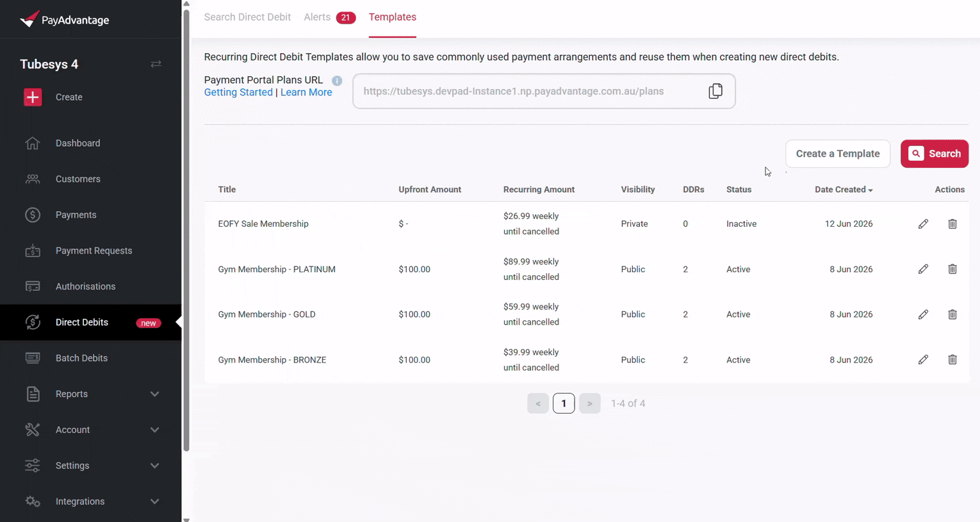This screenshot has width=980, height=522.
Task: Expand the Reports menu chevron
Action: tap(154, 394)
